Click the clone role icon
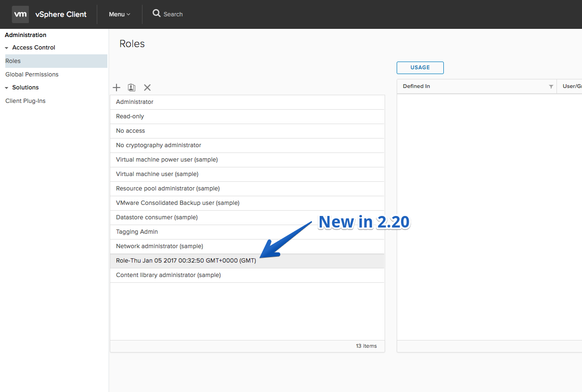This screenshot has width=582, height=392. pyautogui.click(x=131, y=88)
